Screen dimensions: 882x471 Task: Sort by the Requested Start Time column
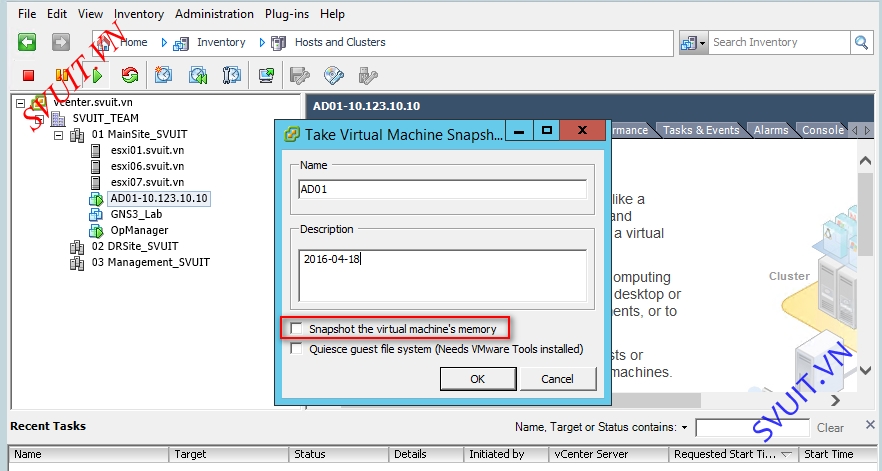(733, 455)
